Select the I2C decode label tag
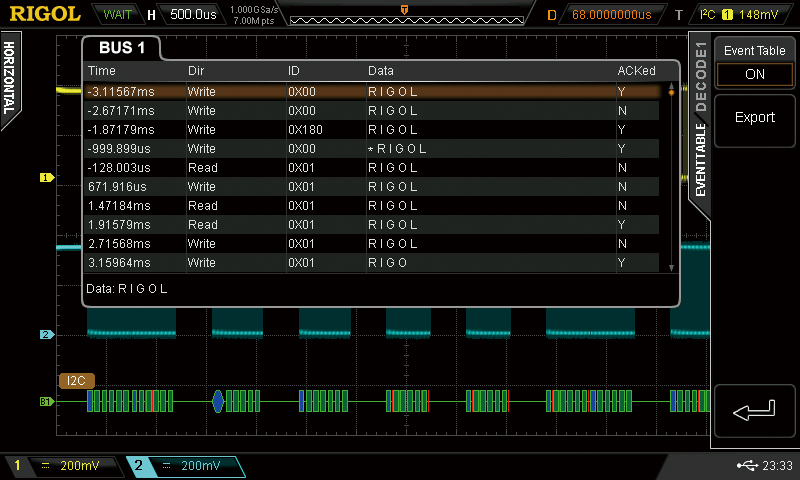This screenshot has width=800, height=480. point(77,381)
